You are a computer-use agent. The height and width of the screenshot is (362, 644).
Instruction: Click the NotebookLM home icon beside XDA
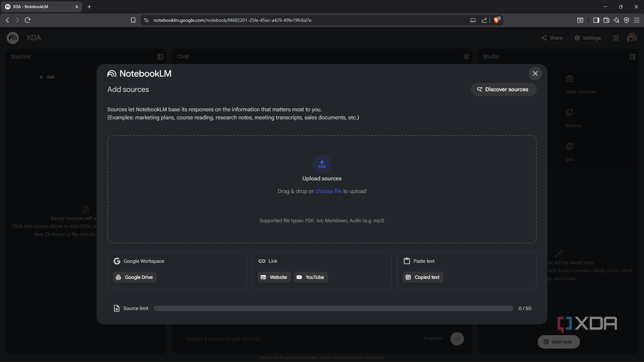[x=13, y=38]
